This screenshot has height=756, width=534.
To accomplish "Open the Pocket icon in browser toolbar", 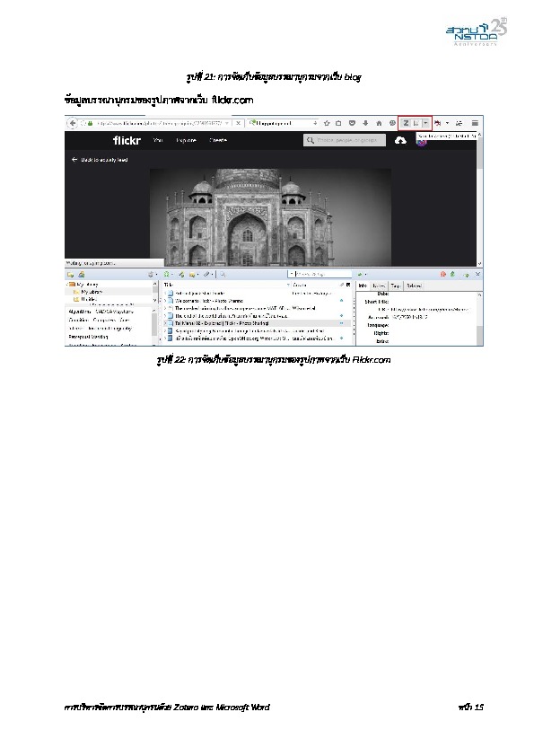I will 353,123.
